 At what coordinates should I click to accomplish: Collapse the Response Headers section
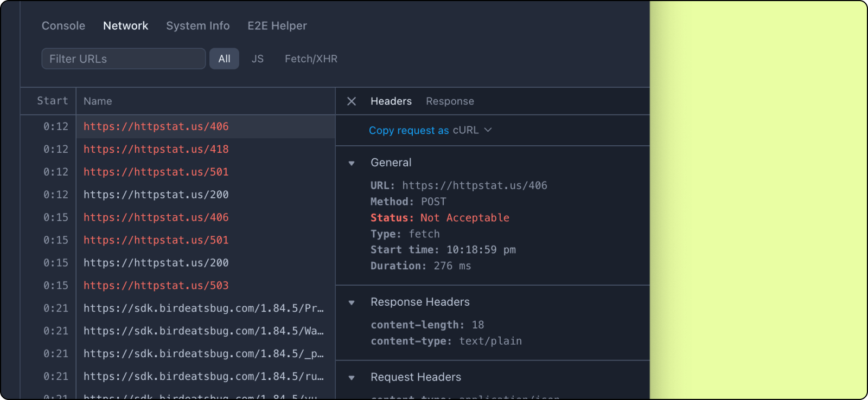pyautogui.click(x=352, y=302)
